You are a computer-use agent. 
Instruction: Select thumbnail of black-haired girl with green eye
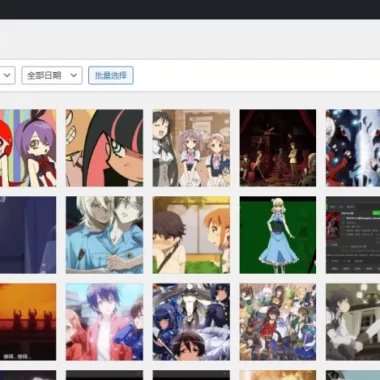click(x=104, y=148)
